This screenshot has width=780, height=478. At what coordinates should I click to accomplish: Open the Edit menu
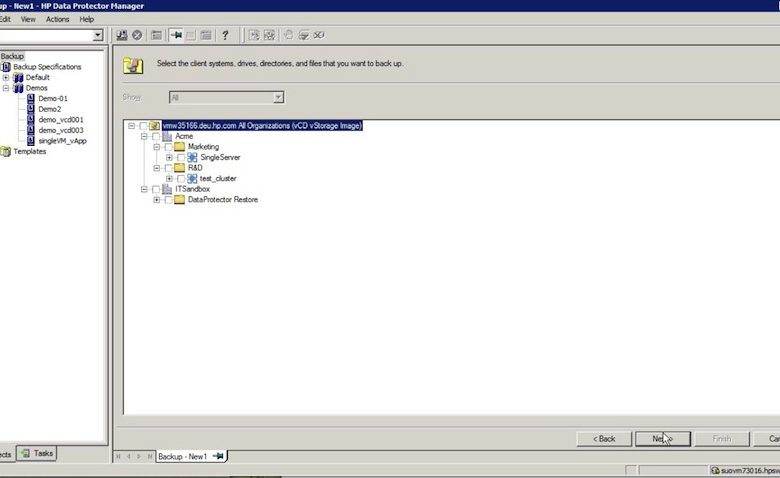[x=5, y=19]
